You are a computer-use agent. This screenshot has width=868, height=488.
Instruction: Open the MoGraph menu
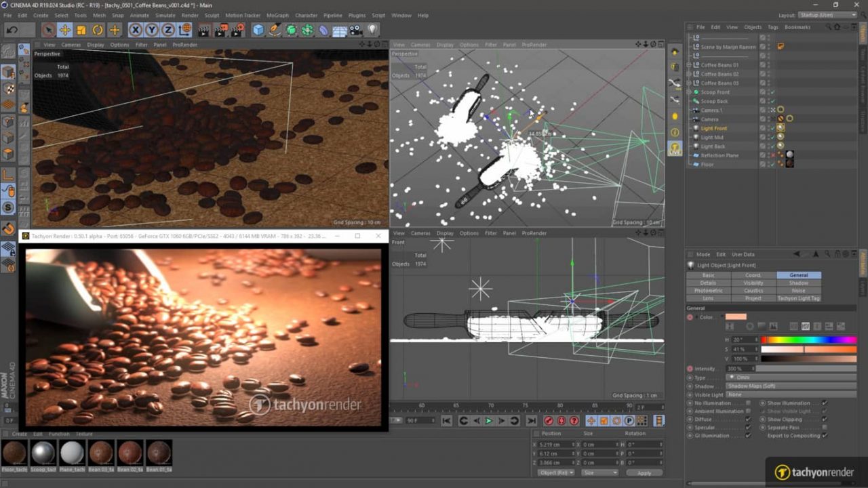click(277, 15)
